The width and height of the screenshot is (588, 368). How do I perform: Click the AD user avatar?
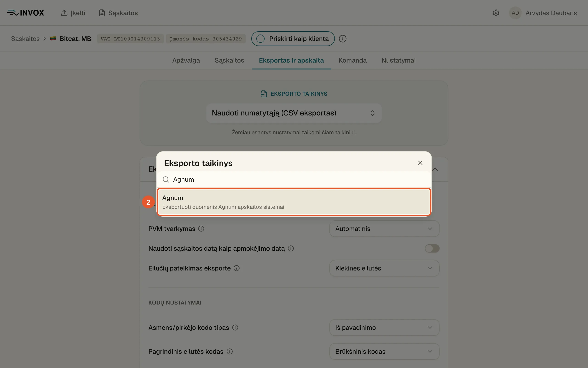pos(515,13)
